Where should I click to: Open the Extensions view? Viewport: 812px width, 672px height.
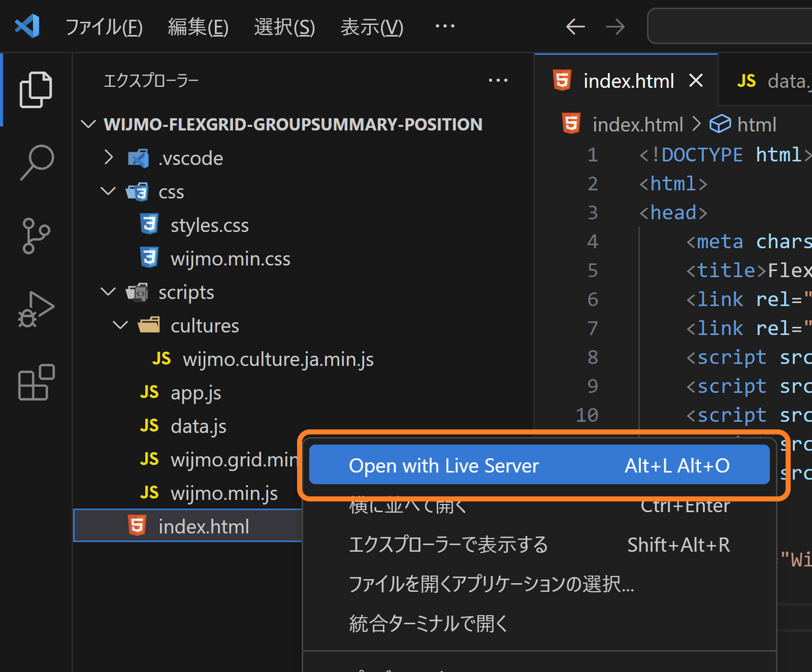(36, 382)
